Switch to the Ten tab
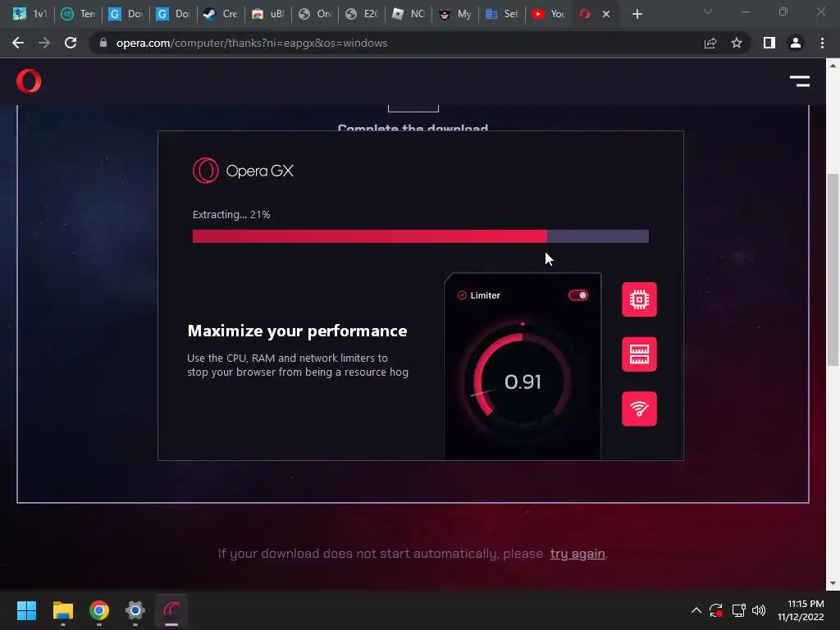Viewport: 840px width, 630px height. tap(78, 14)
